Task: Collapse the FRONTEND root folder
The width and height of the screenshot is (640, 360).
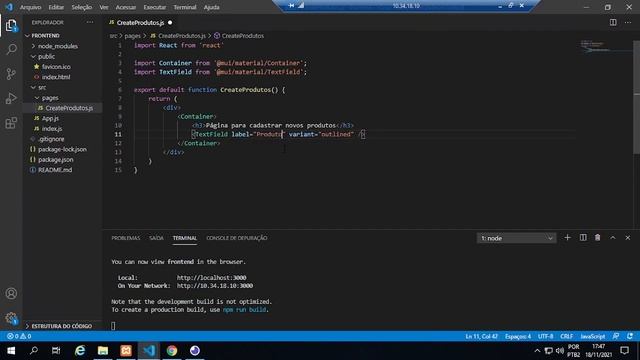Action: pos(45,36)
